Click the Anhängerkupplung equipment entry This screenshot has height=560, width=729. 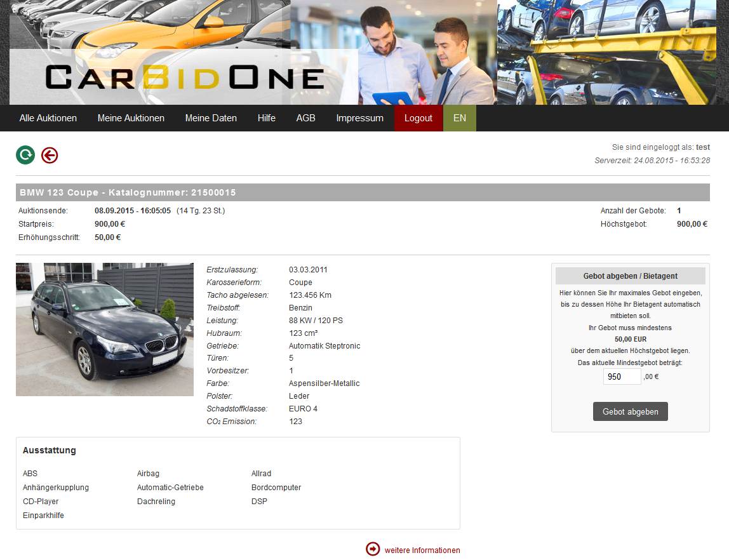56,488
